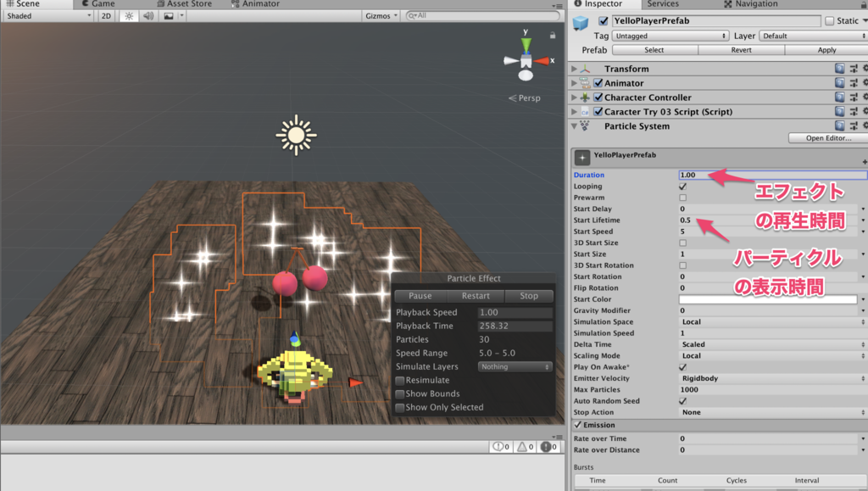The width and height of the screenshot is (868, 491).
Task: Toggle scene lighting sun icon
Action: pos(129,16)
